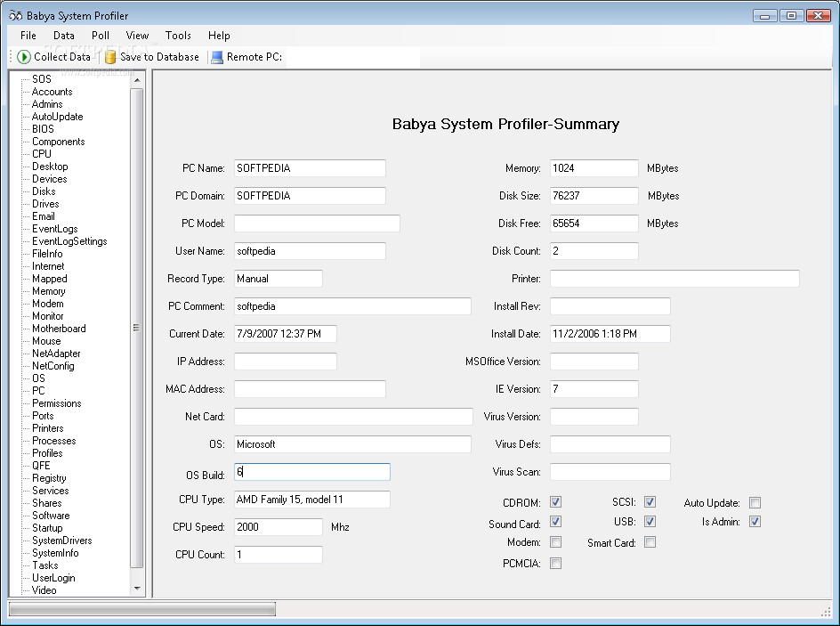This screenshot has width=840, height=626.
Task: Select Motherboard in the tree
Action: click(x=59, y=329)
